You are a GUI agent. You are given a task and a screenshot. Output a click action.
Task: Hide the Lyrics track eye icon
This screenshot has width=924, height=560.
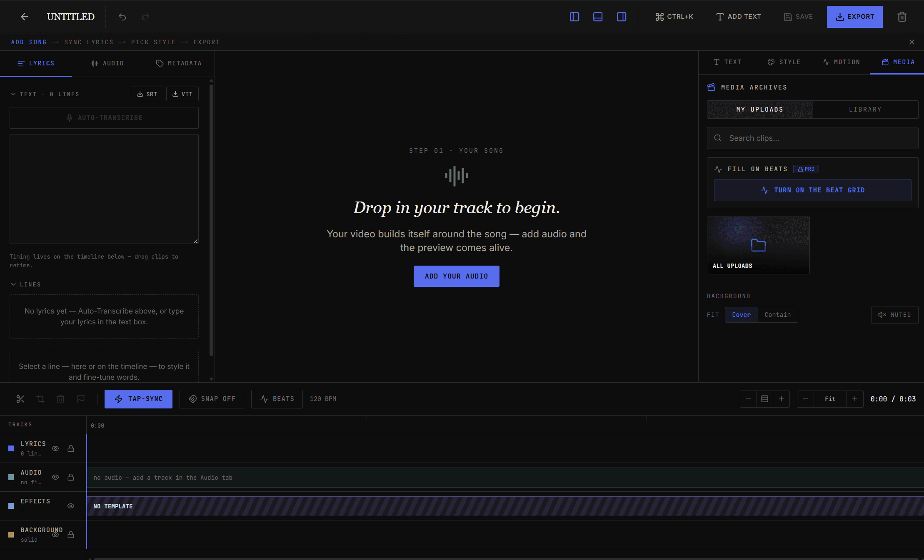(55, 448)
